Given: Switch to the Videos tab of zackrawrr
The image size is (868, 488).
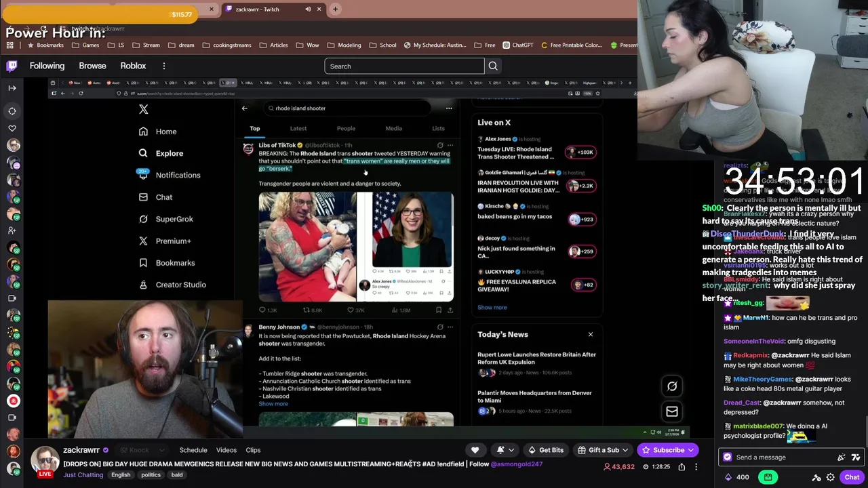Looking at the screenshot, I should 226,450.
